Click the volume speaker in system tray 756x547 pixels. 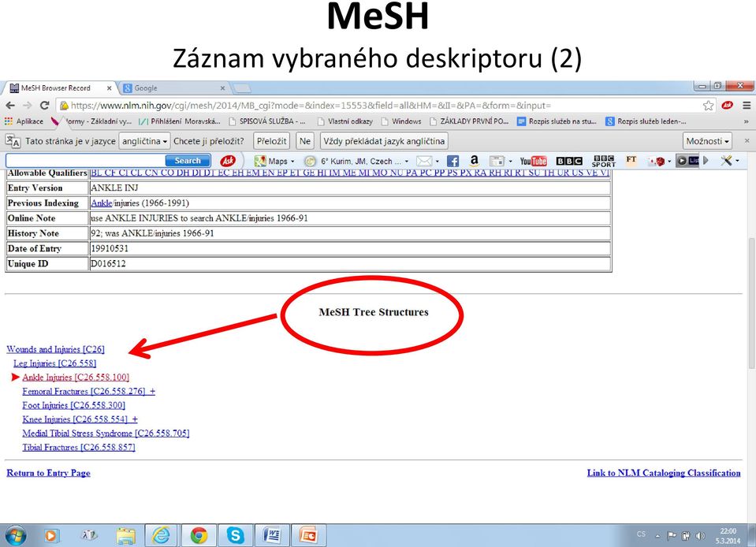[x=701, y=535]
